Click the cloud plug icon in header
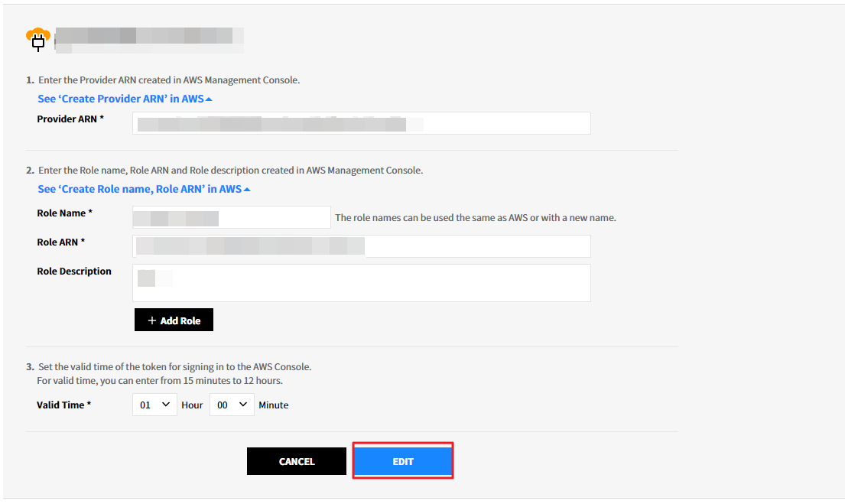 pos(38,38)
